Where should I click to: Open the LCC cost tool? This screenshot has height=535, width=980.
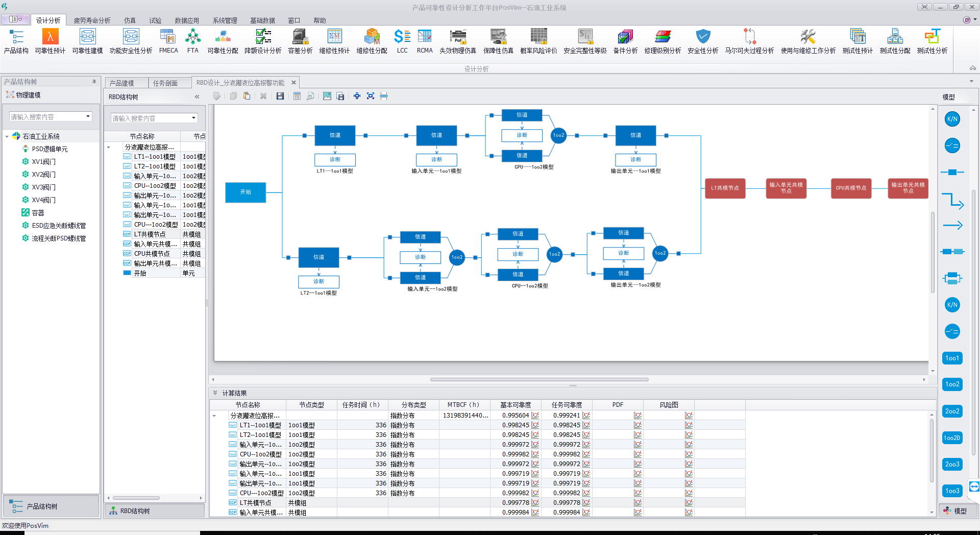coord(402,41)
